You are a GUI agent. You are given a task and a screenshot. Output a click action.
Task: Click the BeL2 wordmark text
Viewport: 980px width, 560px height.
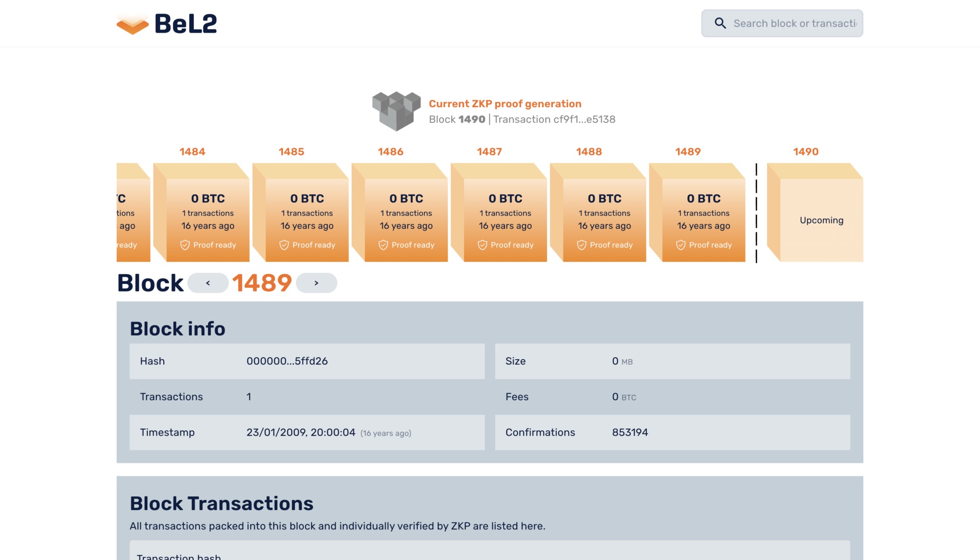(x=186, y=23)
